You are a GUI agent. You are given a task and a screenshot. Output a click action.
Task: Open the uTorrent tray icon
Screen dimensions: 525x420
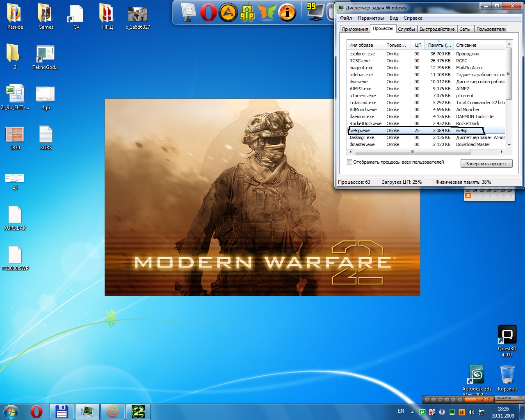[x=422, y=412]
